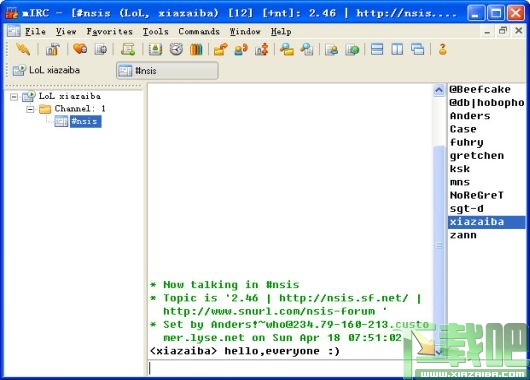The height and width of the screenshot is (380, 530).
Task: Click the DCC Send file icon
Action: point(220,50)
